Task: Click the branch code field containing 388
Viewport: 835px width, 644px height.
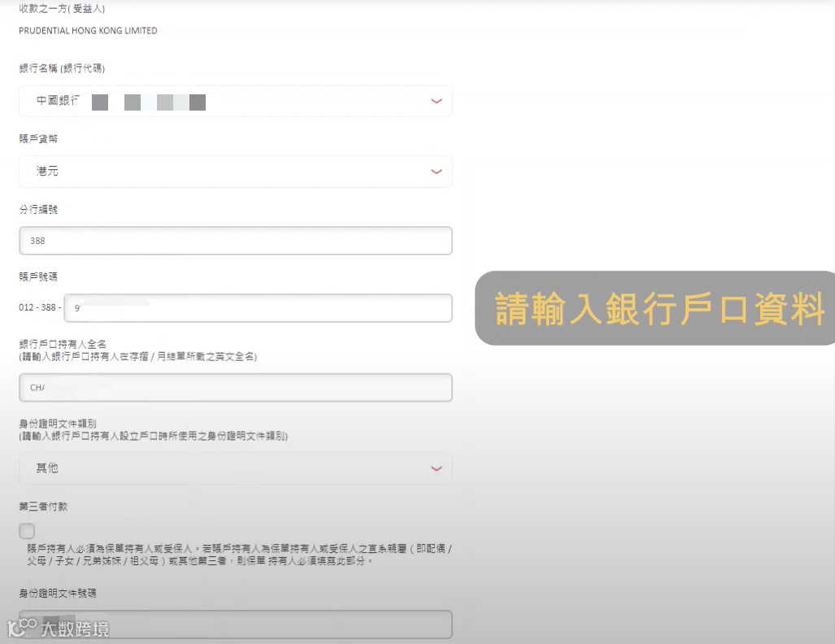Action: click(x=235, y=241)
